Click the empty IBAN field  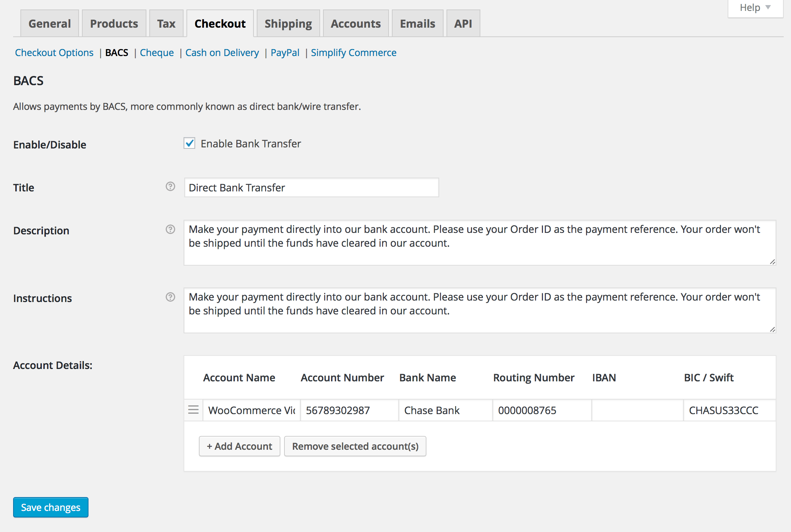(x=637, y=410)
